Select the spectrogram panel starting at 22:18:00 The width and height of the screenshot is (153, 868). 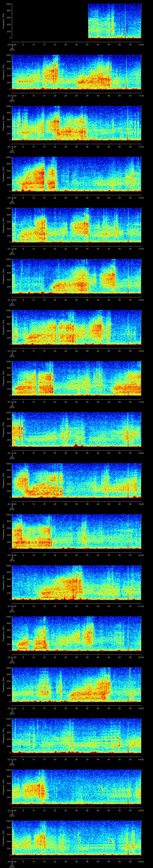pyautogui.click(x=76, y=481)
